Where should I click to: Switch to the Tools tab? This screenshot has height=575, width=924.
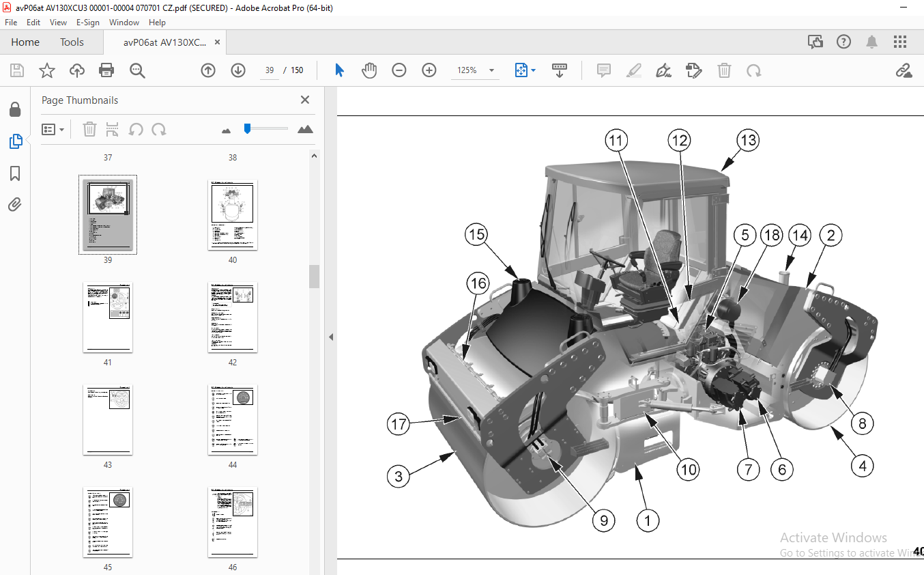(72, 42)
